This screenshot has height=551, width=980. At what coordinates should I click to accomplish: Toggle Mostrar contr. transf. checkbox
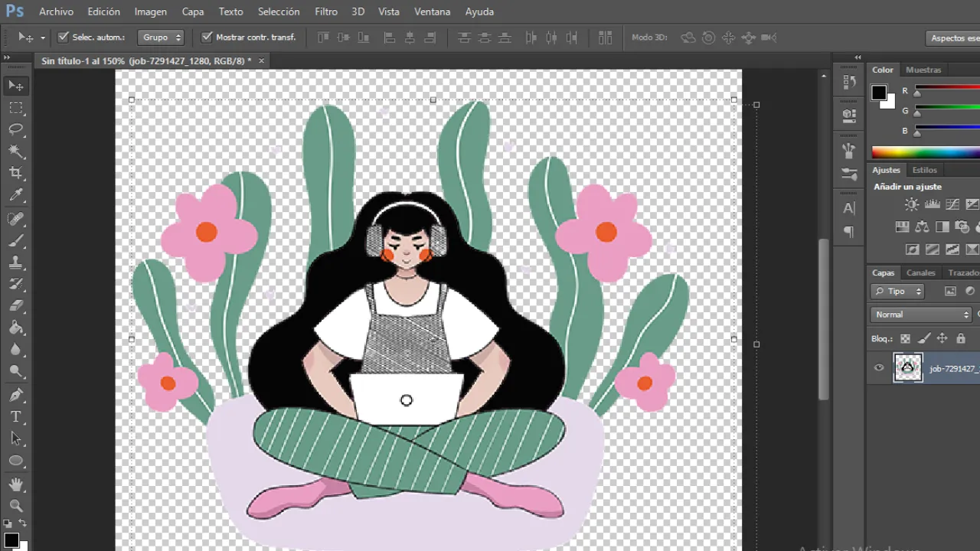coord(207,37)
